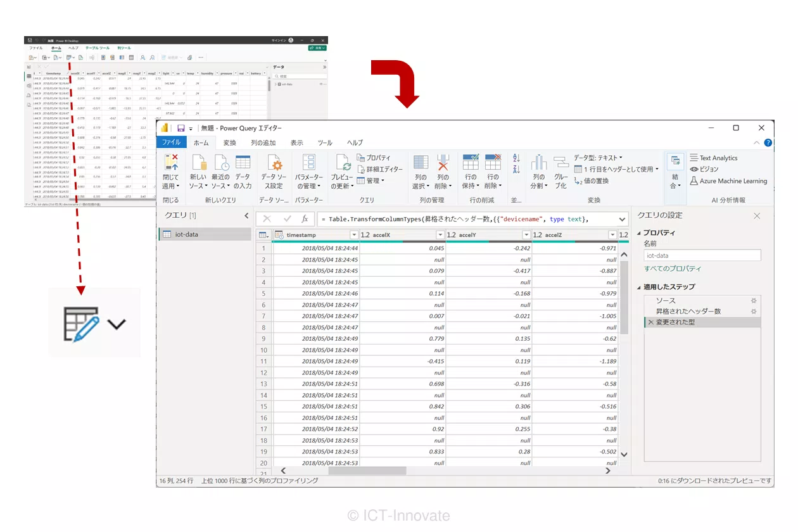
Task: Click the blue help question mark icon
Action: [x=768, y=143]
